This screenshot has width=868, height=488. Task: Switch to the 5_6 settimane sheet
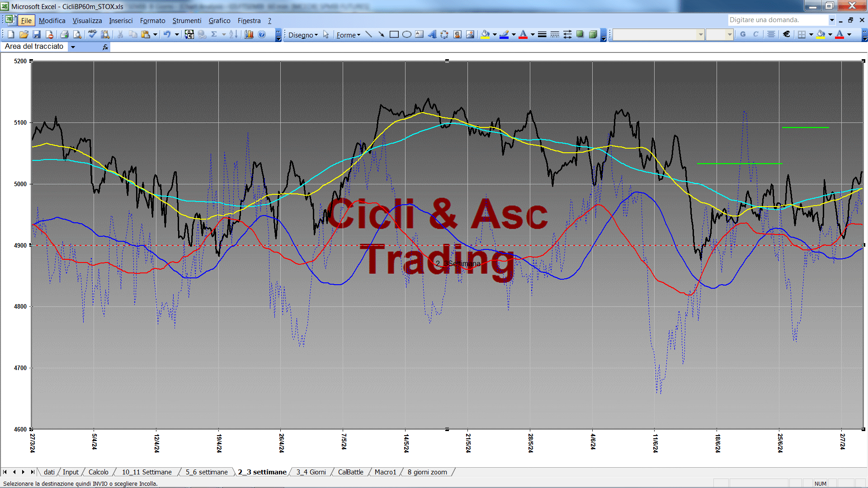tap(207, 472)
